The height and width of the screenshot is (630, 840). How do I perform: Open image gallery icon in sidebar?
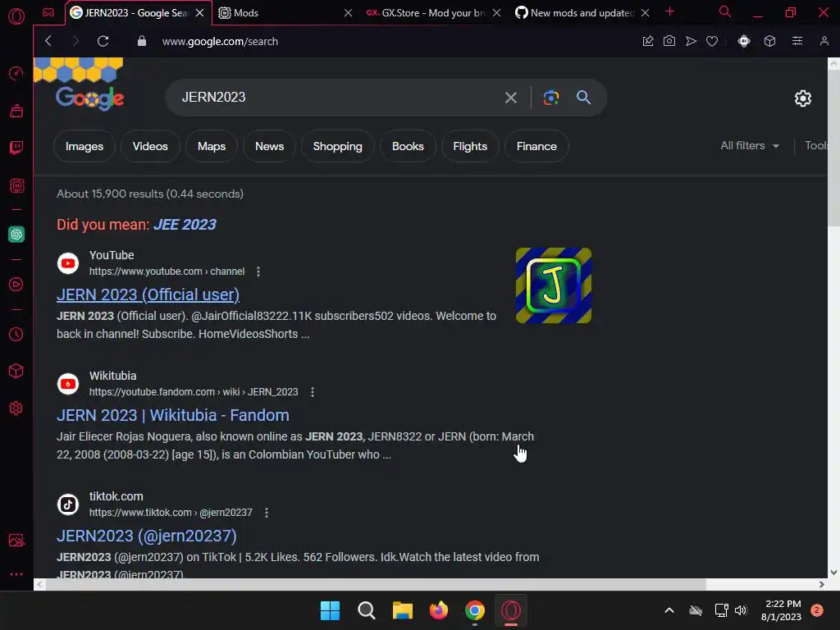pos(16,540)
